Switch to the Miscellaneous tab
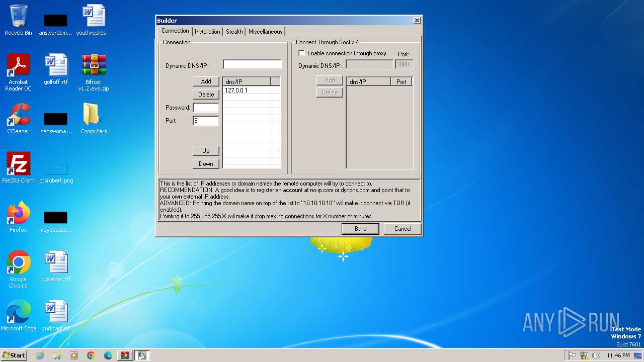Screen dimensions: 644x362 pos(265,31)
